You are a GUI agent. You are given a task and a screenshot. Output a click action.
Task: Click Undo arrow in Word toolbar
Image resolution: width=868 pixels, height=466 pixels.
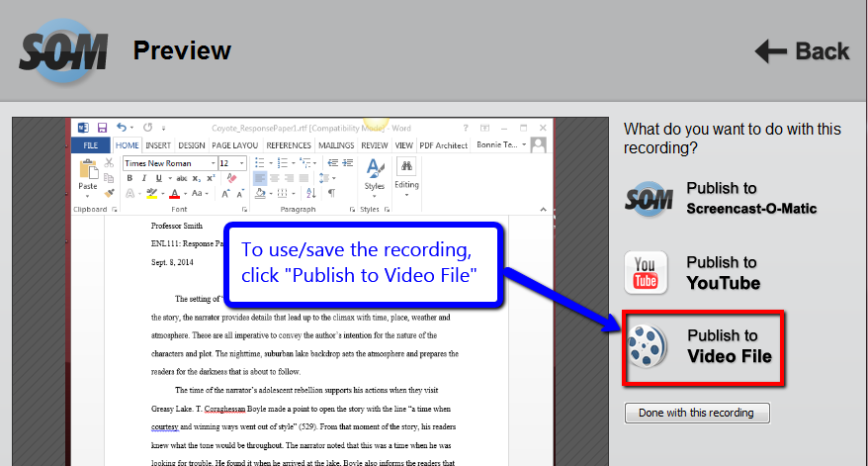tap(122, 128)
